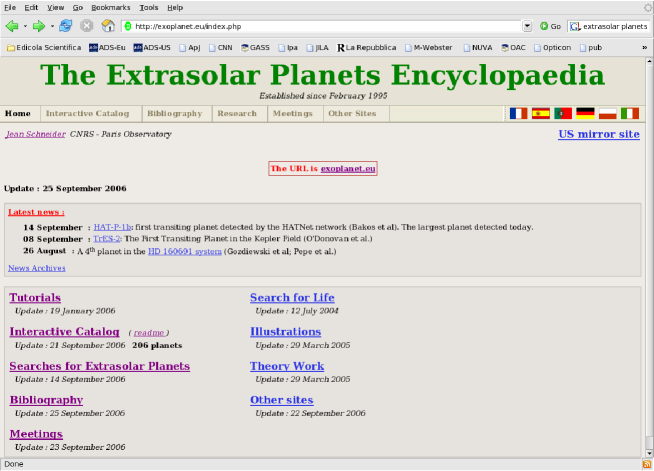654x471 pixels.
Task: Click the browser Back arrow button
Action: (12, 26)
